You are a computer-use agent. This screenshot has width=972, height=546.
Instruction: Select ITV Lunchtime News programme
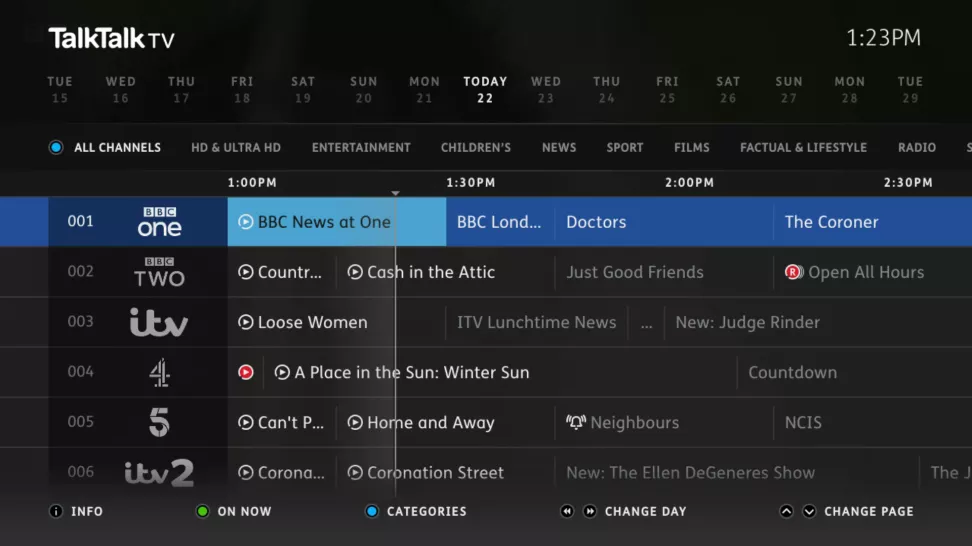click(536, 322)
